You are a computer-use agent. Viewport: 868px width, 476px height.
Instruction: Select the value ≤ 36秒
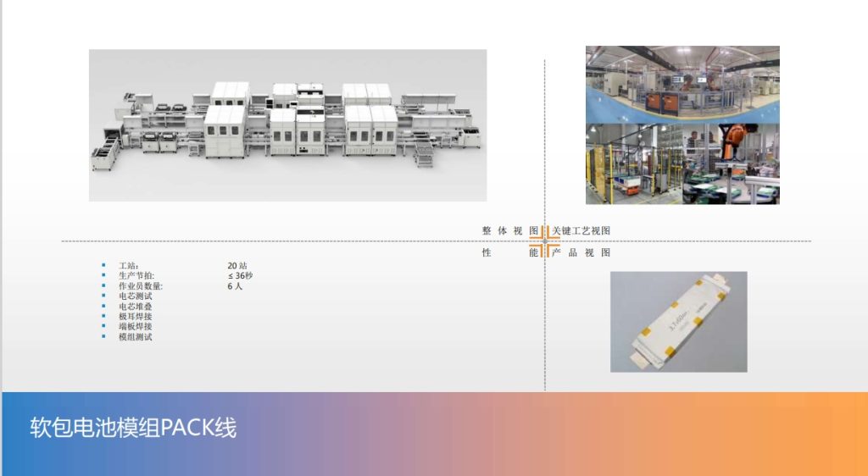click(x=240, y=276)
